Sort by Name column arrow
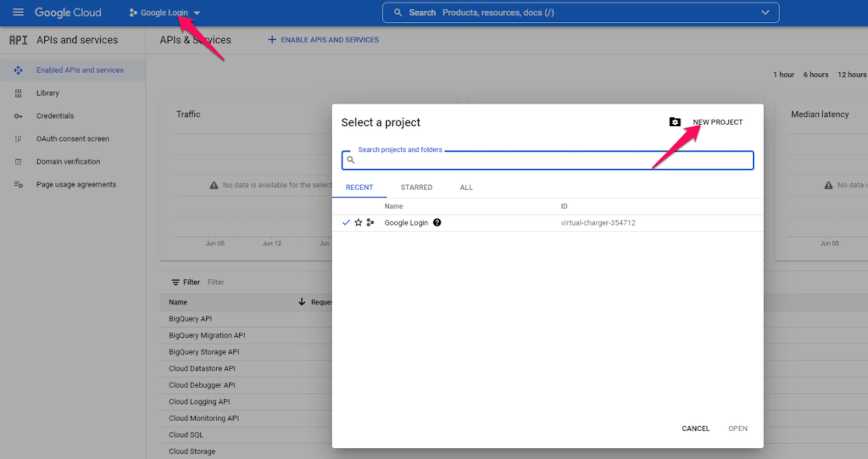The image size is (868, 459). [x=302, y=302]
